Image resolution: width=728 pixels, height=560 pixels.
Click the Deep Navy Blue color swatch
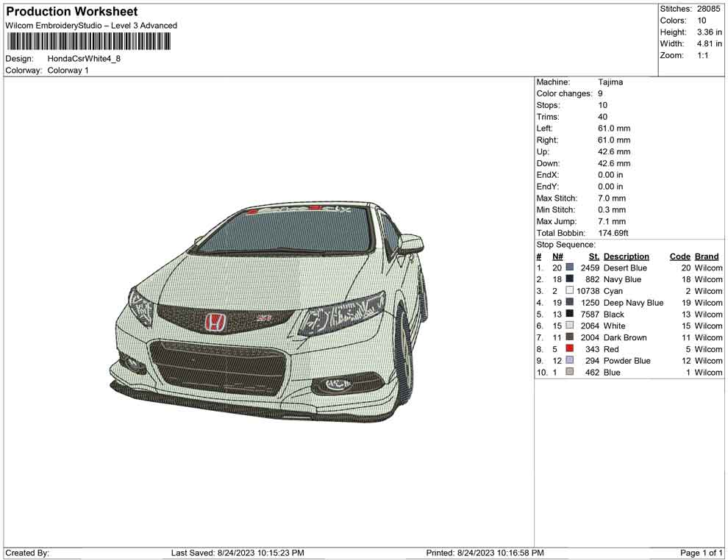coord(570,302)
